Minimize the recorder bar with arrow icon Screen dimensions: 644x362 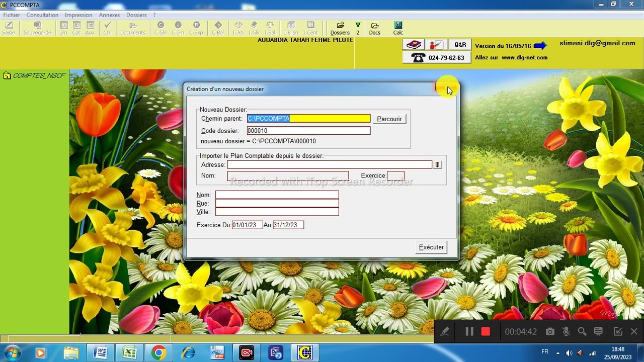[618, 332]
